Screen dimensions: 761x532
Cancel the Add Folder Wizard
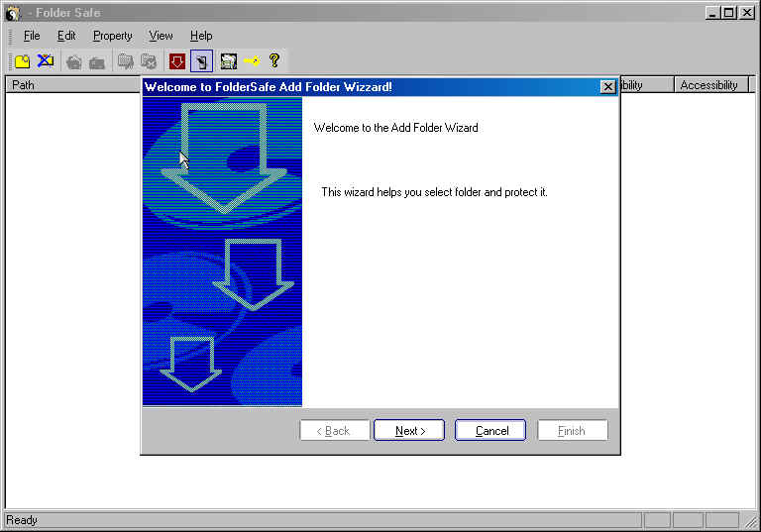tap(490, 431)
